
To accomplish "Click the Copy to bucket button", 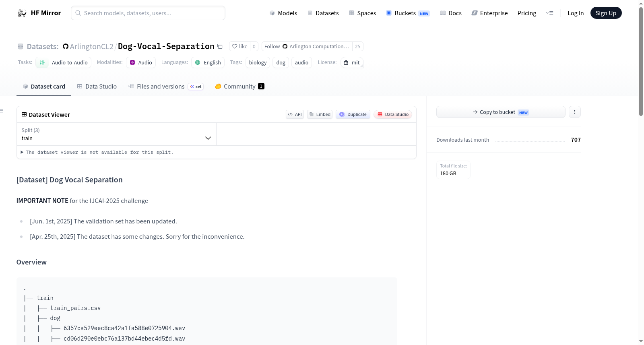I will pos(501,112).
